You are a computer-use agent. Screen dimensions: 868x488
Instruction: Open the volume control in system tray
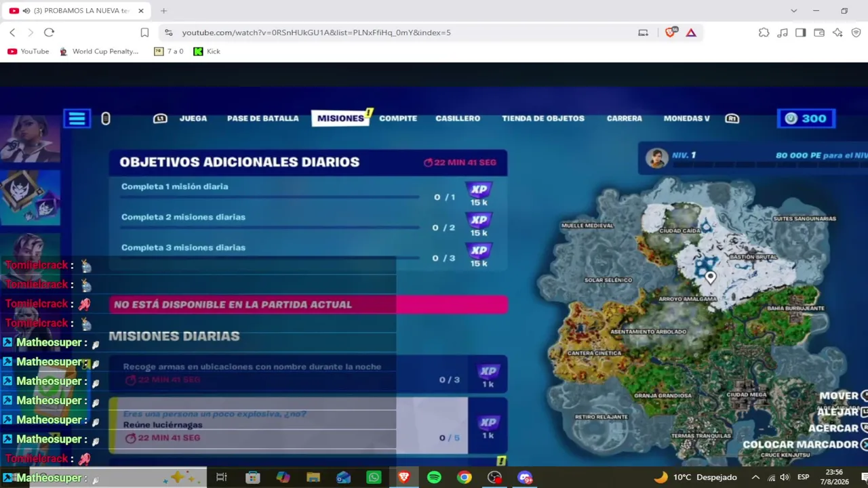pos(785,477)
